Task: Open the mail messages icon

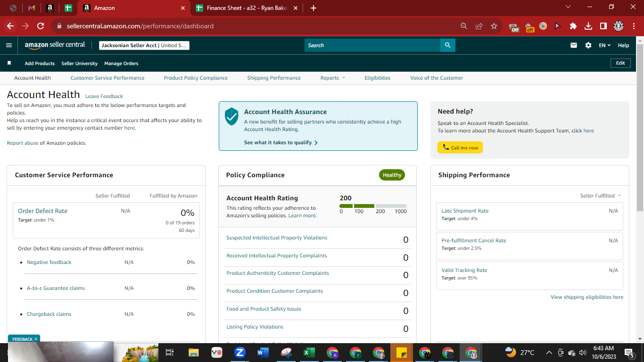Action: 574,45
